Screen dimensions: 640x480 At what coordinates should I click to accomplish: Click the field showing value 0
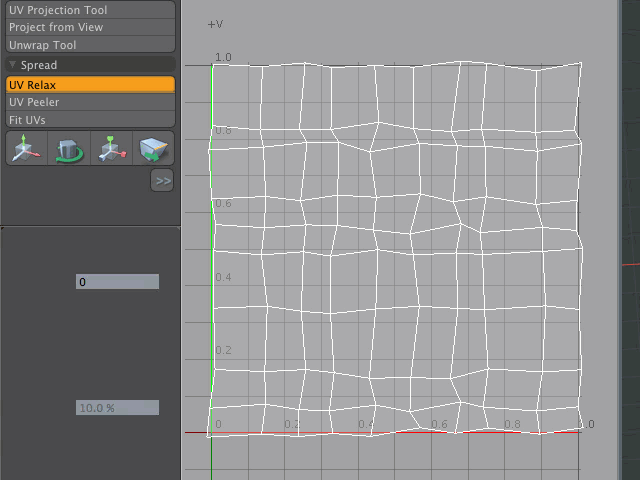(117, 282)
